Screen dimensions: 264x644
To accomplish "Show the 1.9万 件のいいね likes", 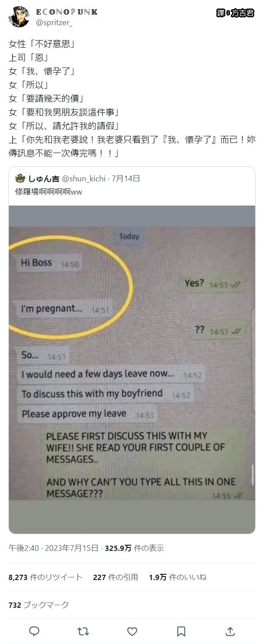I will coord(177,577).
